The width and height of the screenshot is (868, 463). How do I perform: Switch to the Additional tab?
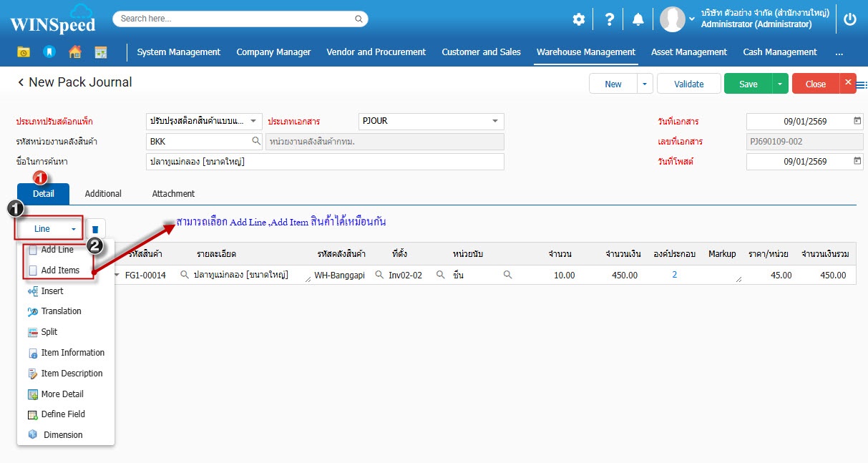[x=103, y=194]
